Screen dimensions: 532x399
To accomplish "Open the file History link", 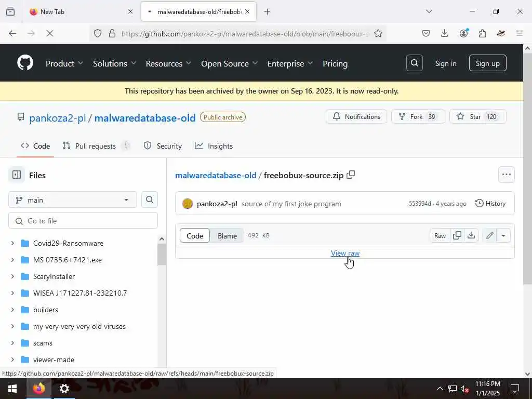I will coord(490,204).
